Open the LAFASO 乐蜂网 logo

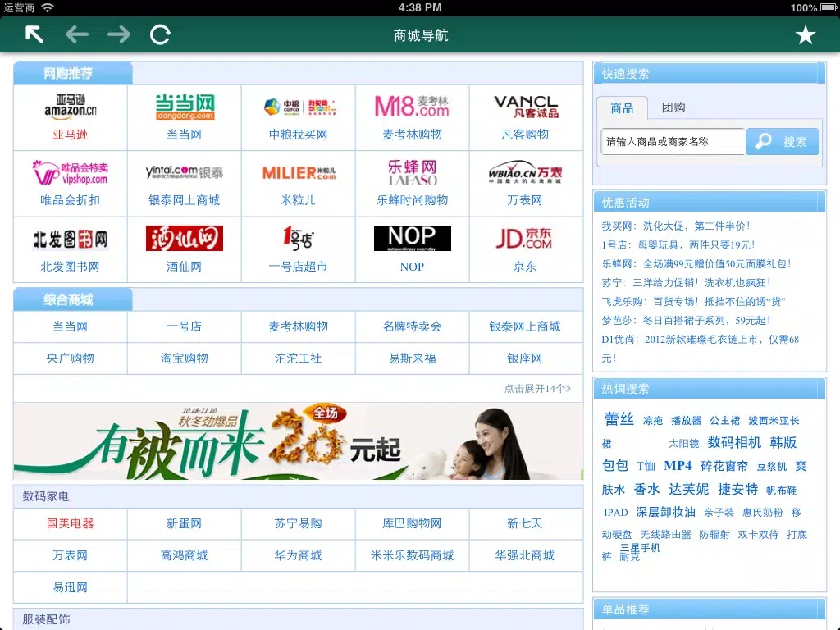413,172
